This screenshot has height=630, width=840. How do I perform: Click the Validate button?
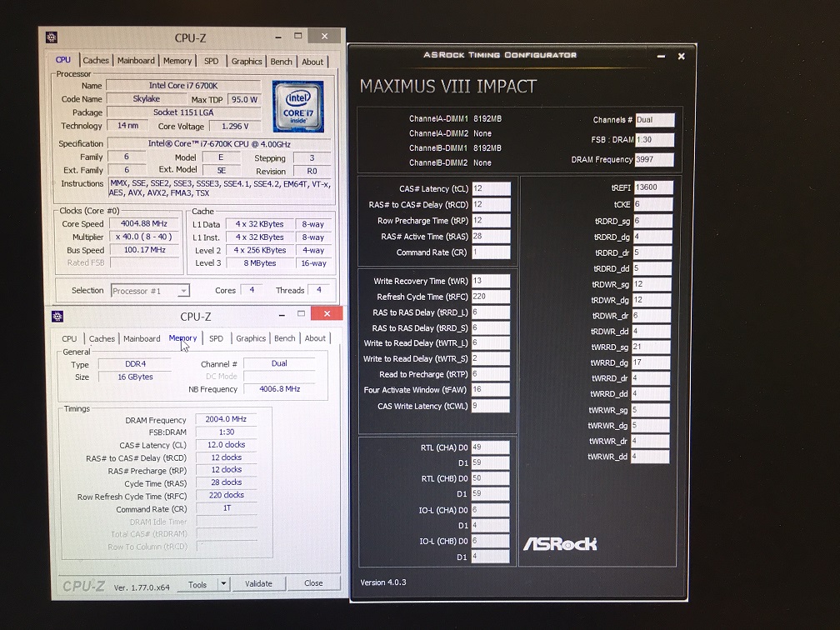258,583
